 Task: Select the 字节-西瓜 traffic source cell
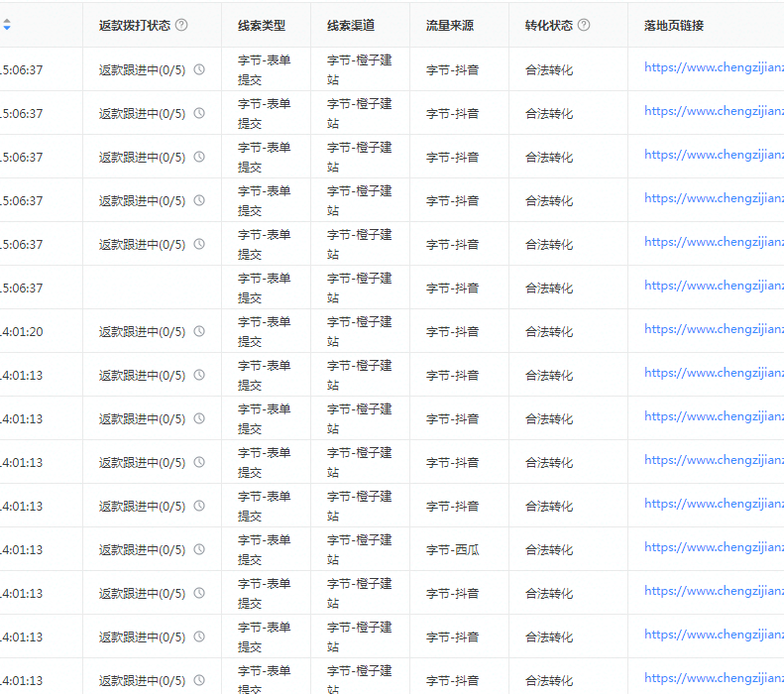[453, 549]
